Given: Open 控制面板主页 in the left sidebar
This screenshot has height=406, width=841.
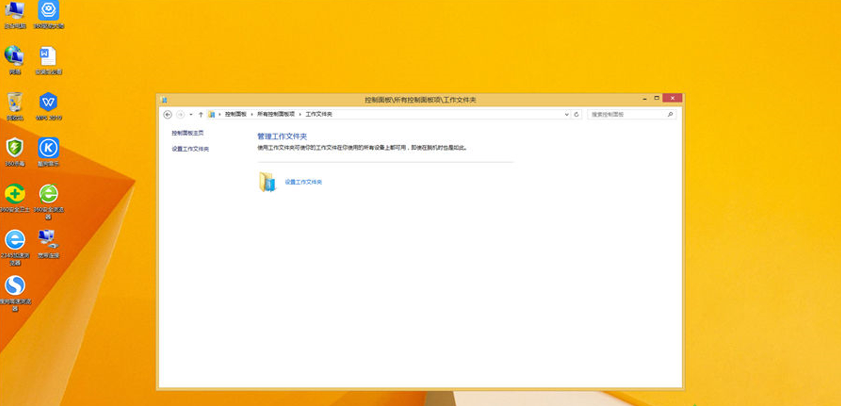Looking at the screenshot, I should tap(188, 133).
